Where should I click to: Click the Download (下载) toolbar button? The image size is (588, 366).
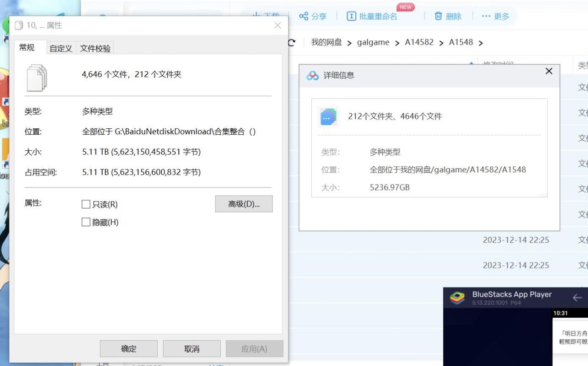click(x=265, y=15)
